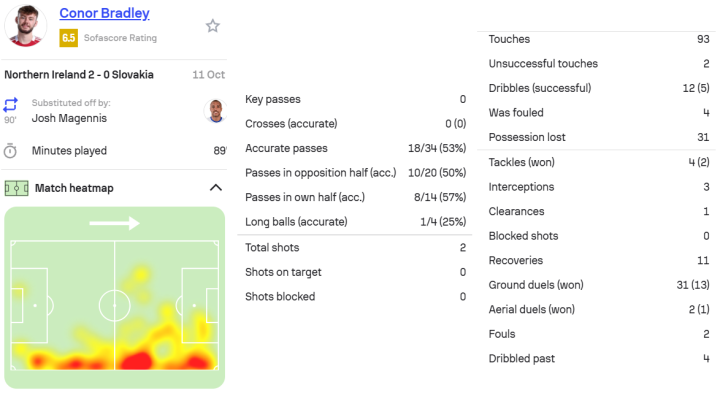This screenshot has height=393, width=720.
Task: Click the red hotspot on the heatmap
Action: pos(136,360)
